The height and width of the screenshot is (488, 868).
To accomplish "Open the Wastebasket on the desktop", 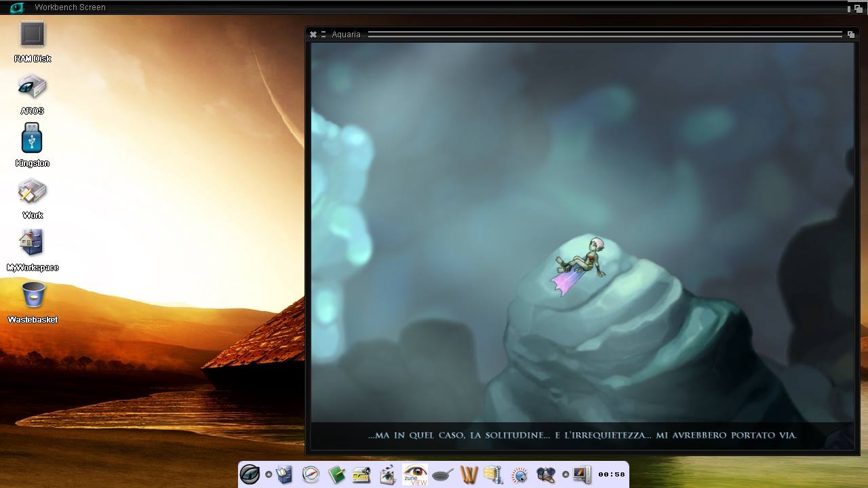I will (x=33, y=296).
